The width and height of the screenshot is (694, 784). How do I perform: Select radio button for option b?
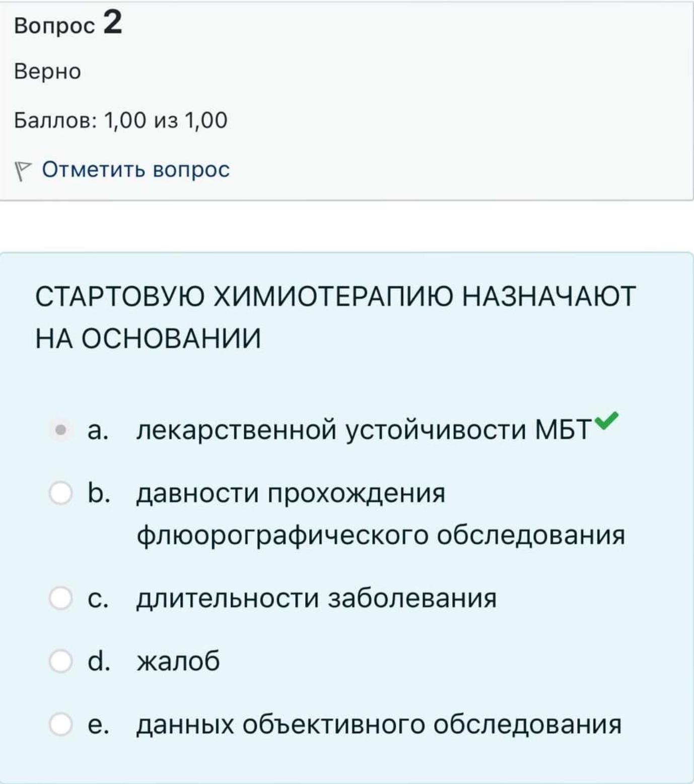click(x=60, y=493)
